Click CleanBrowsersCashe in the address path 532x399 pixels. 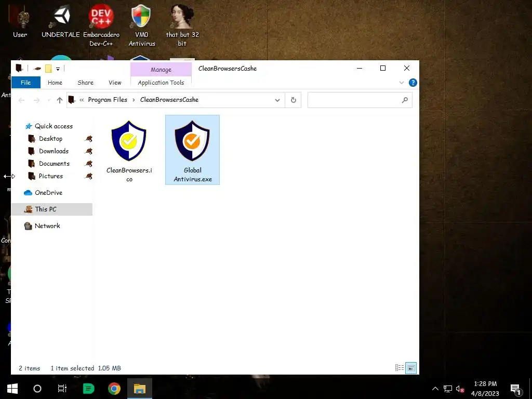point(169,100)
